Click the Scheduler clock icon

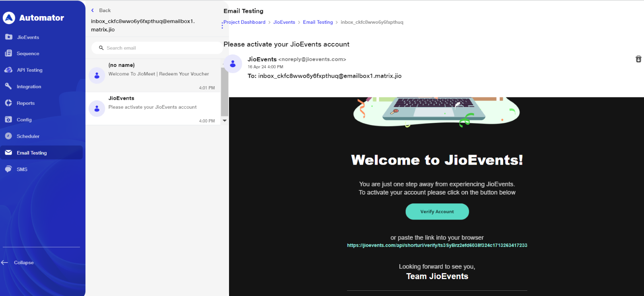tap(8, 136)
